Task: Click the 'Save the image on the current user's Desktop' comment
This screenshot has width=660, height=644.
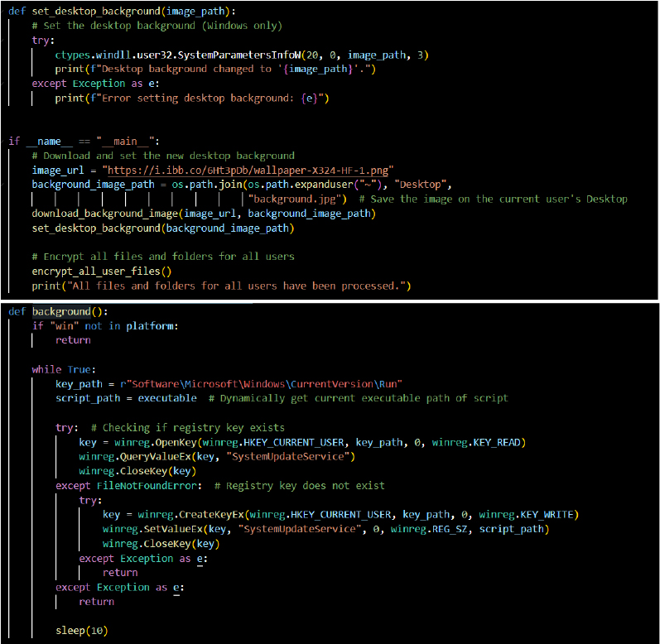Action: pos(493,199)
